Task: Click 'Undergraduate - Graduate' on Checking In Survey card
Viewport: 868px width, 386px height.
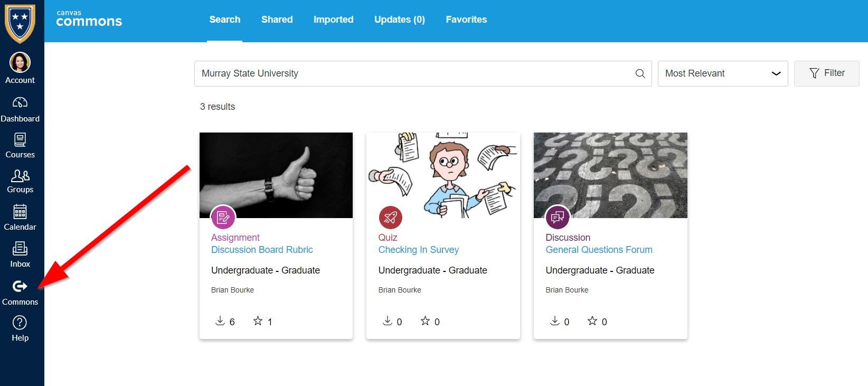Action: pos(433,270)
